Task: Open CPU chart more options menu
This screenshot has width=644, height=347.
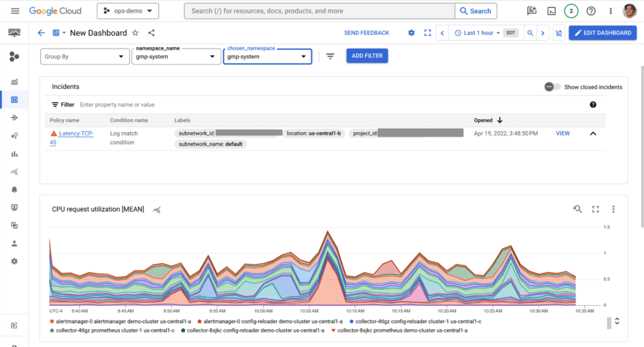Action: click(613, 209)
